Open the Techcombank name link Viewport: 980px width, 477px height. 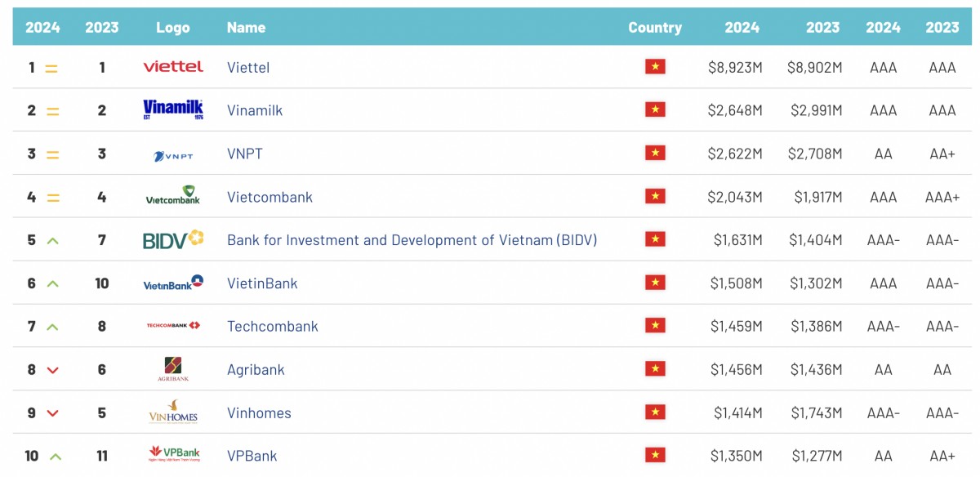pos(273,327)
